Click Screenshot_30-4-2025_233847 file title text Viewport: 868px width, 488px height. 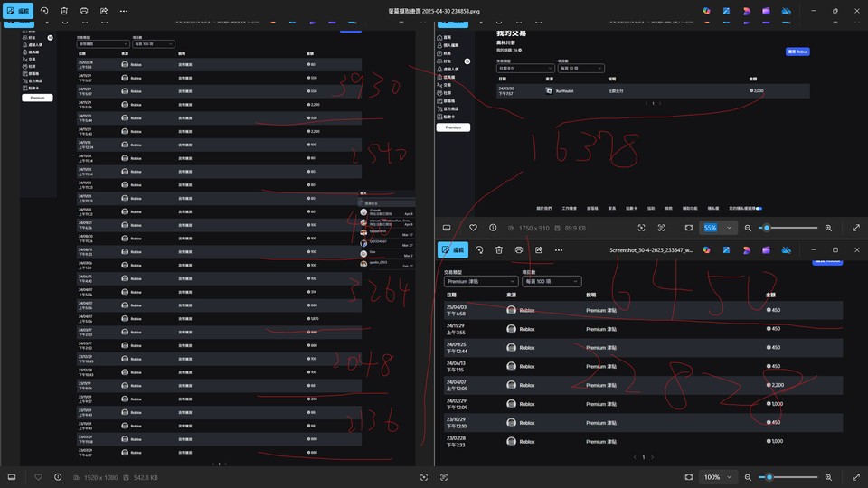[651, 250]
